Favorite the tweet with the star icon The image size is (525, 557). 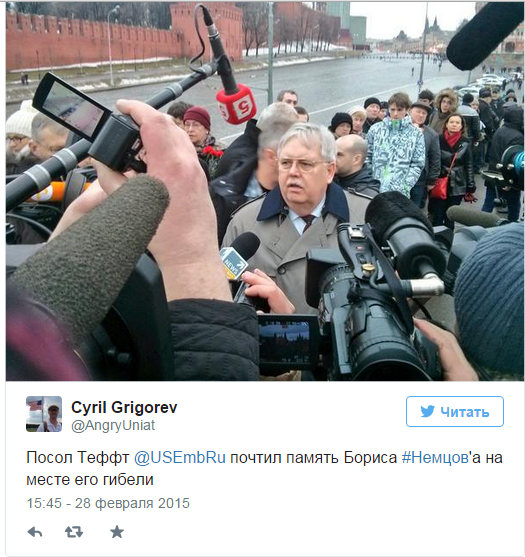pyautogui.click(x=117, y=532)
